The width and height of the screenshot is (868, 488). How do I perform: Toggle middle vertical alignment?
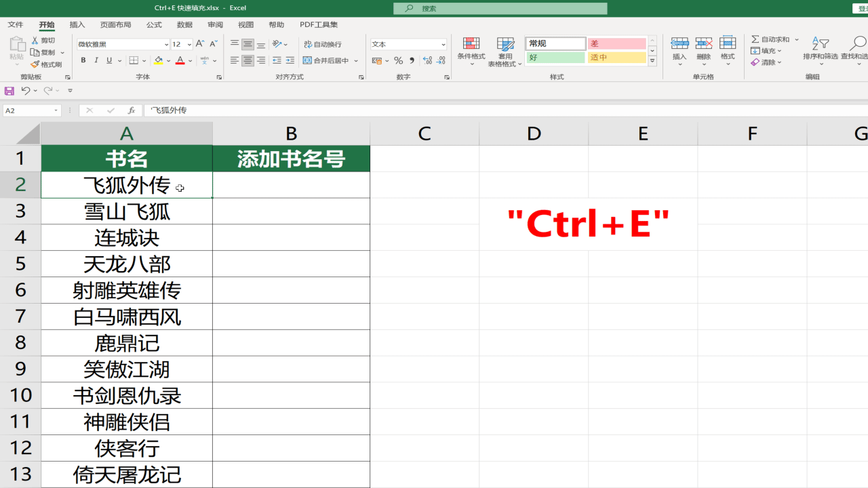coord(248,44)
